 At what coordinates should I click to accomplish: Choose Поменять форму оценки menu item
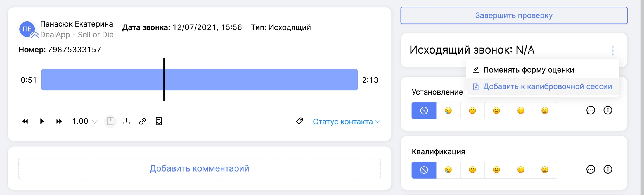[528, 70]
